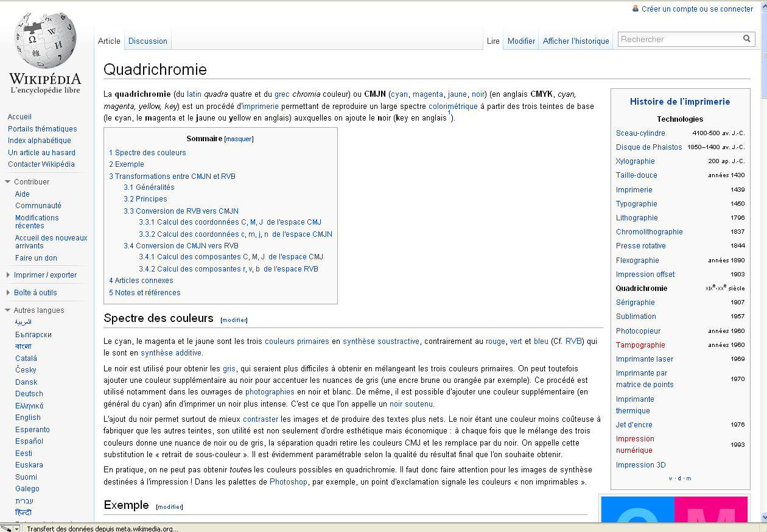Jump to 3.1 Généralités
The height and width of the screenshot is (532, 767).
tap(149, 187)
